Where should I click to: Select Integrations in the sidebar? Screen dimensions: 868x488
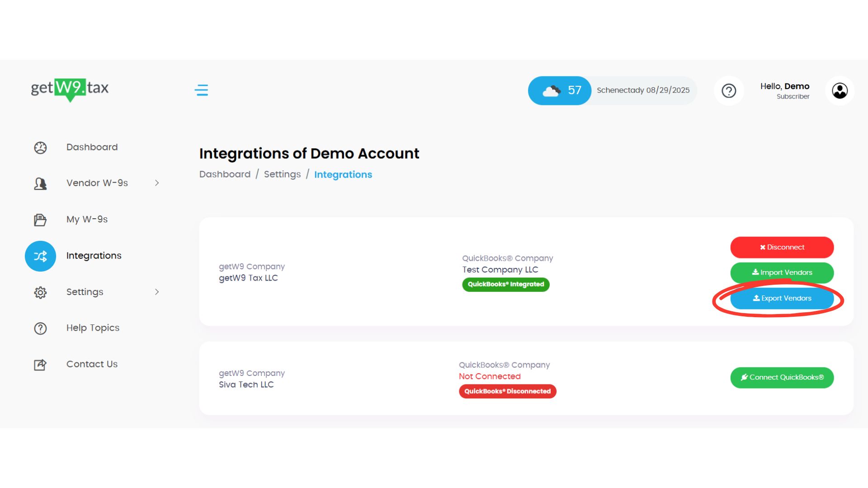point(94,256)
